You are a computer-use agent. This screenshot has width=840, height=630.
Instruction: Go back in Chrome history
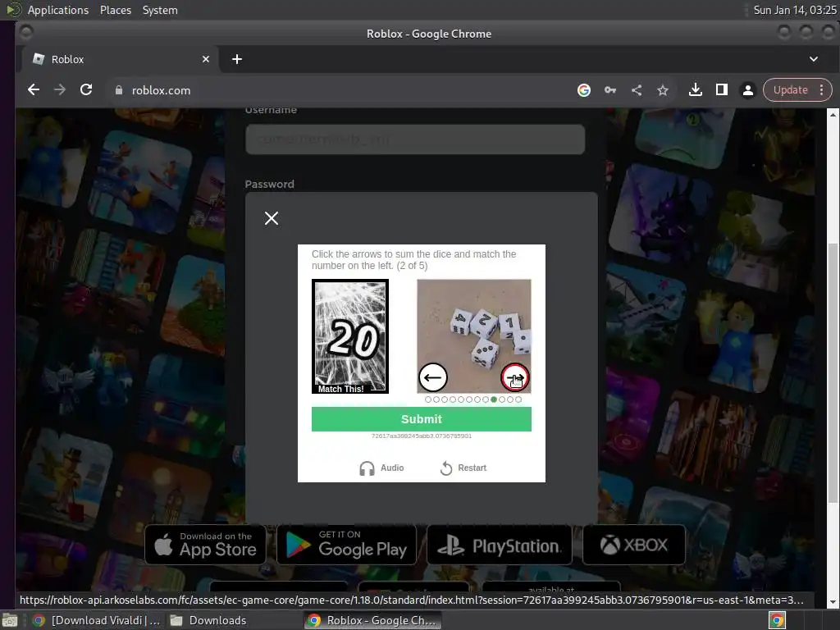tap(33, 90)
